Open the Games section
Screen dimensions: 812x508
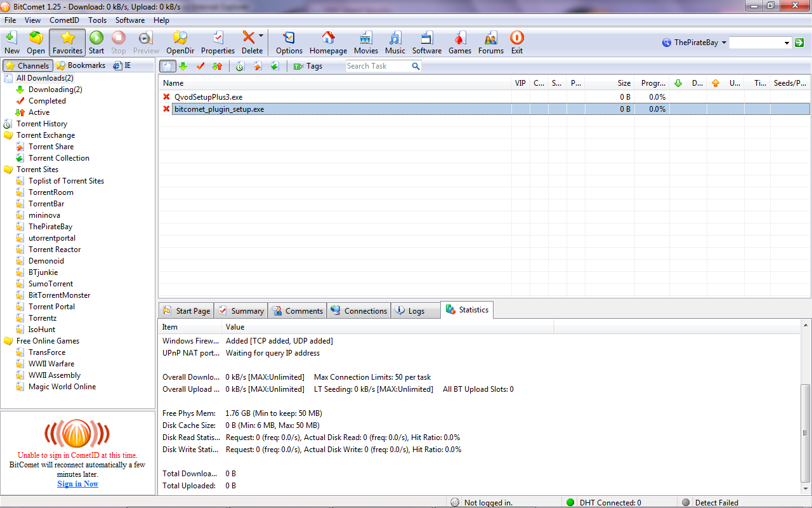(460, 43)
